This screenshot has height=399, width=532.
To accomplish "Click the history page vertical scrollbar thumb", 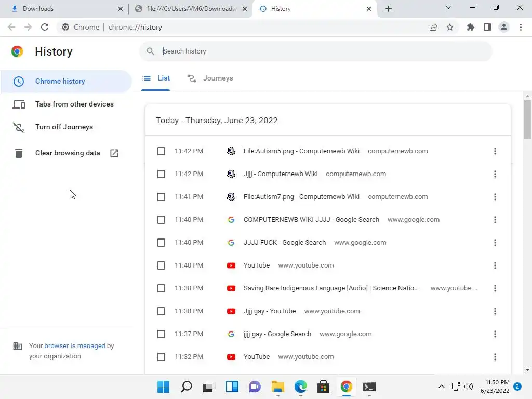I will point(527,120).
